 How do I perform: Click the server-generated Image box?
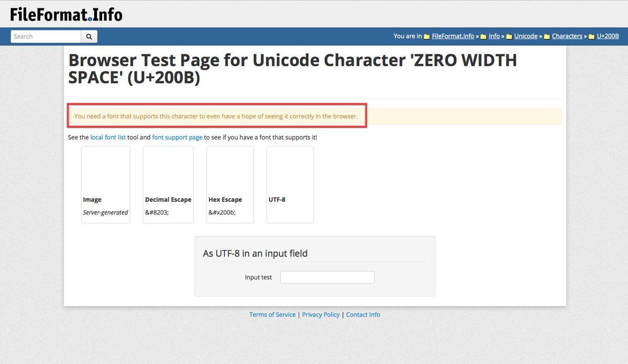[x=105, y=184]
